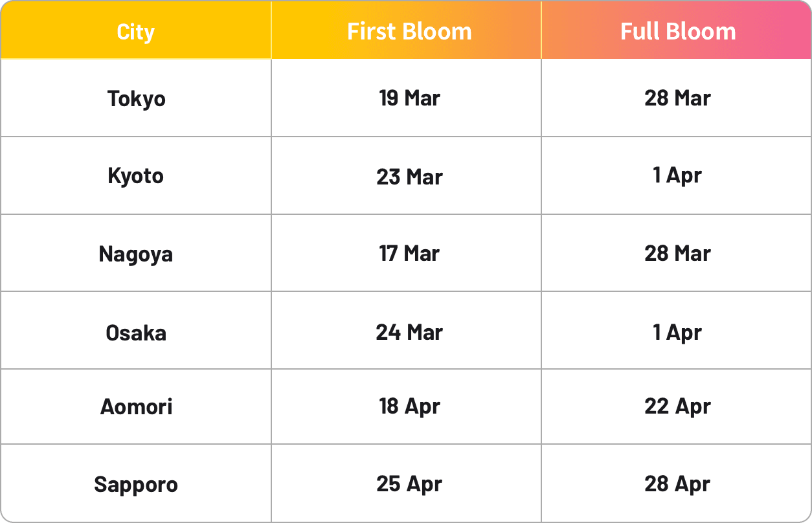This screenshot has width=812, height=523.
Task: Click the Full Bloom column header
Action: coord(678,32)
